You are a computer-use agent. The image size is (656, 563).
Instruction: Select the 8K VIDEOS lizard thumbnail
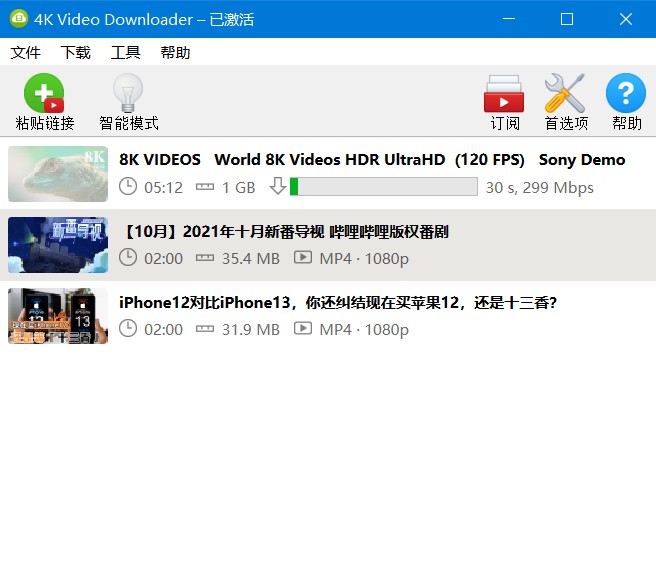(x=58, y=174)
